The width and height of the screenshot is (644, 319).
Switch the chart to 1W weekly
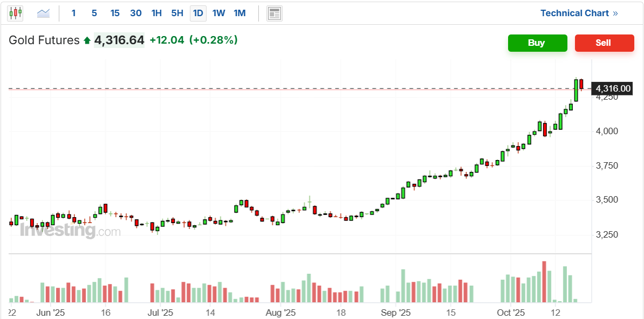pos(218,13)
